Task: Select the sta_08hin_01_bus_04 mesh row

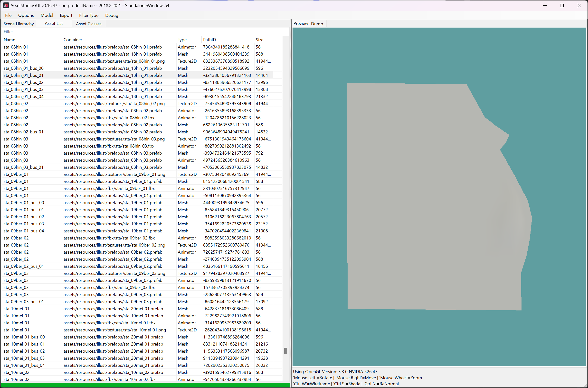Action: click(x=23, y=97)
